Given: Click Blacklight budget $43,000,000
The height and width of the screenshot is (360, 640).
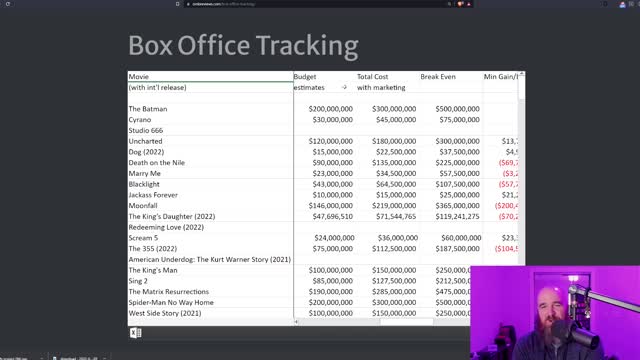Looking at the screenshot, I should [333, 184].
